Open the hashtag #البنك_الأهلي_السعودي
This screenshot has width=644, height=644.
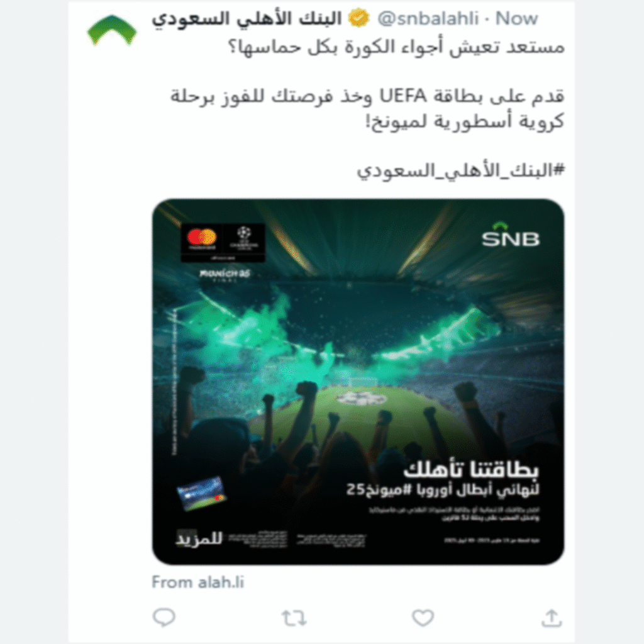[460, 171]
